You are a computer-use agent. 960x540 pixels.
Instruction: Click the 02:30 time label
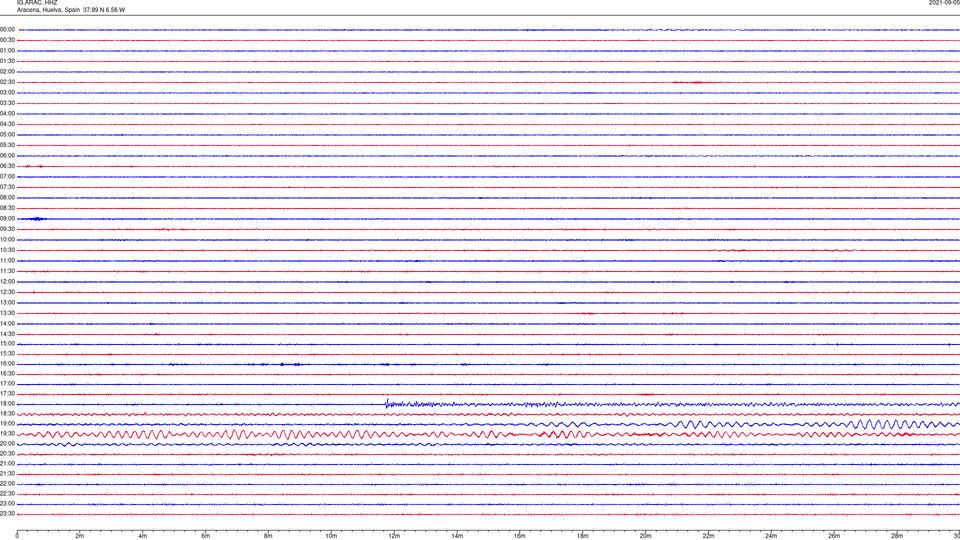[7, 81]
